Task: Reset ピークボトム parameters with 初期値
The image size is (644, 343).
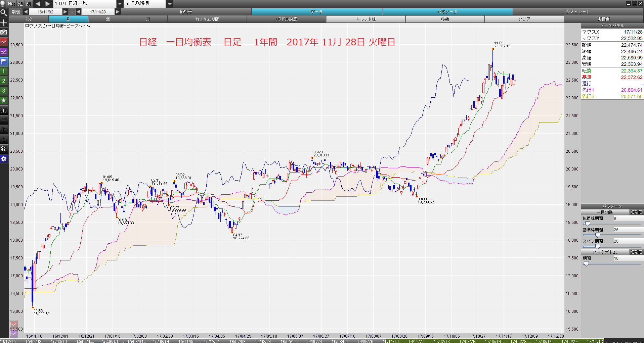Action: [636, 252]
